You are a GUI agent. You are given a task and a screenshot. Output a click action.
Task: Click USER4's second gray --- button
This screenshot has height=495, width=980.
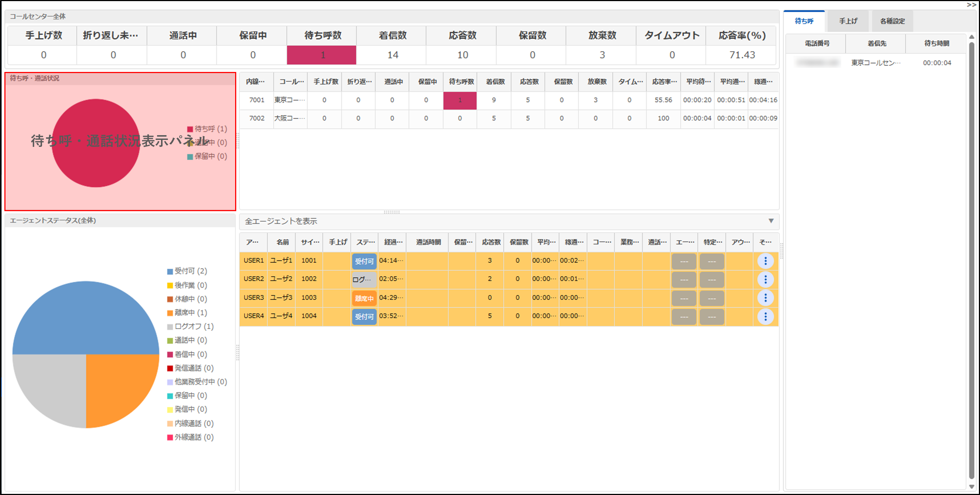pyautogui.click(x=711, y=316)
